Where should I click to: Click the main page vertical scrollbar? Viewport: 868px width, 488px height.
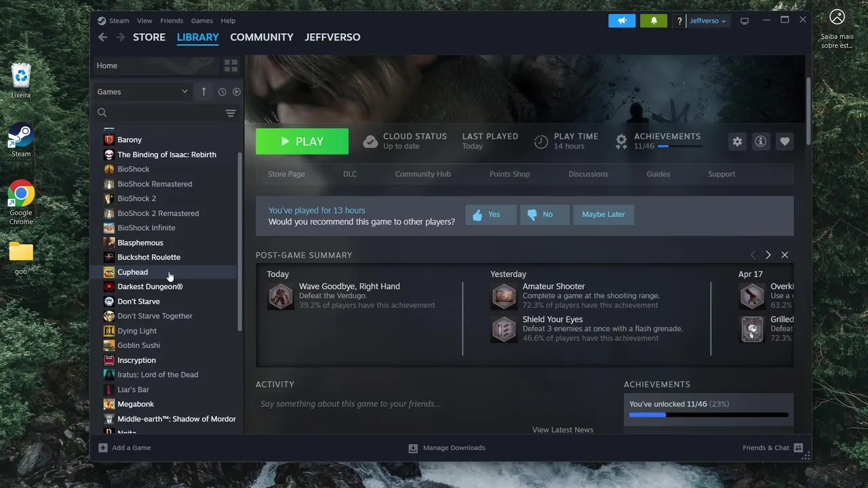(x=808, y=111)
